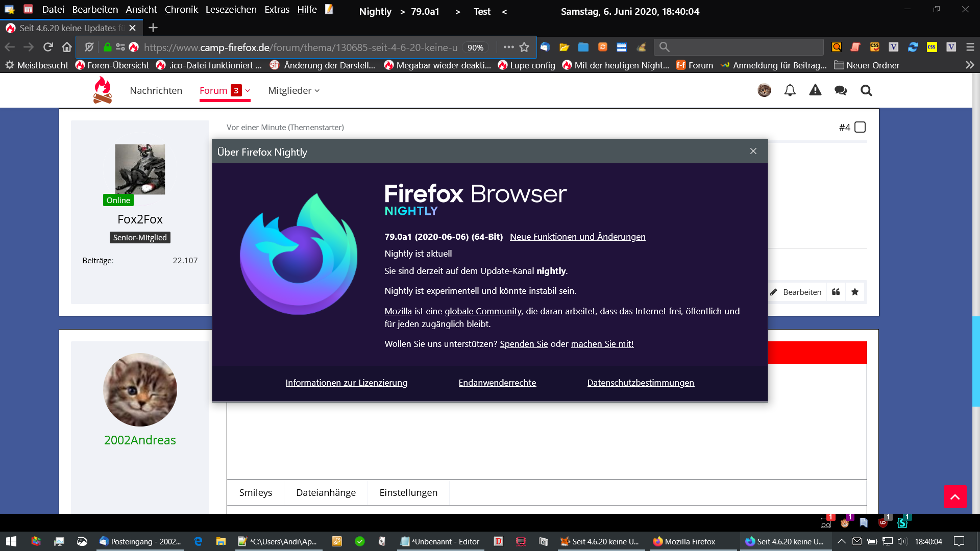Switch to the Dateianhänge tab
Screen dimensions: 980x551
[326, 492]
